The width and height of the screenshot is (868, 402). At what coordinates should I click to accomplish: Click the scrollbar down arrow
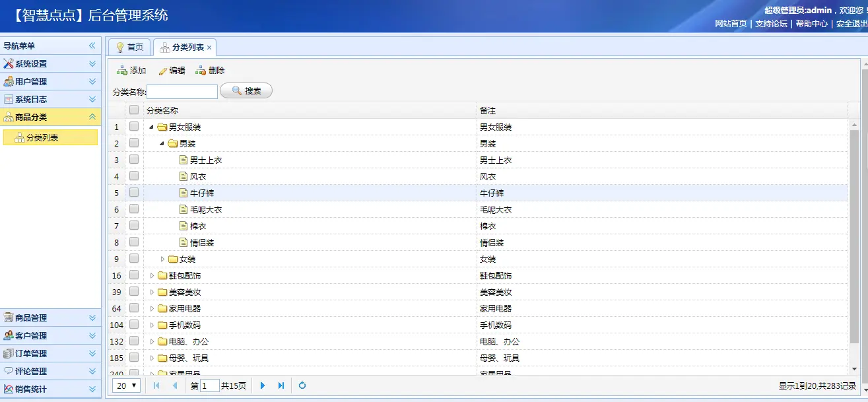tap(854, 369)
